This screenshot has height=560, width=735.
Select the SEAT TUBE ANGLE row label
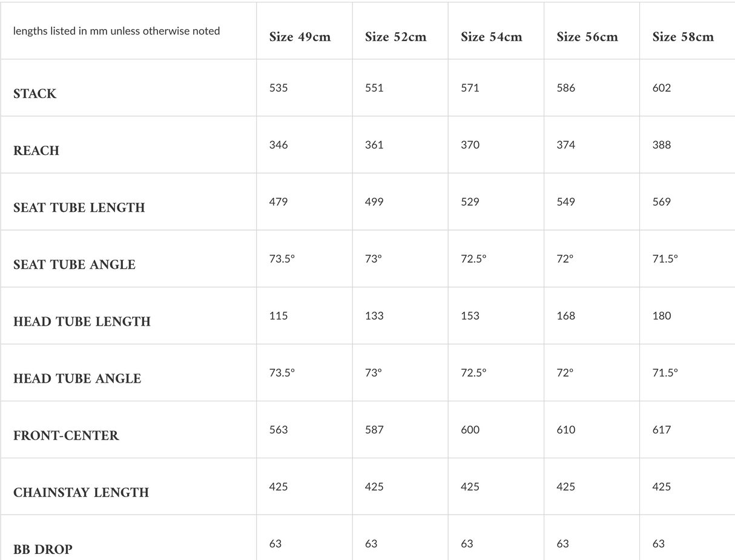point(74,265)
